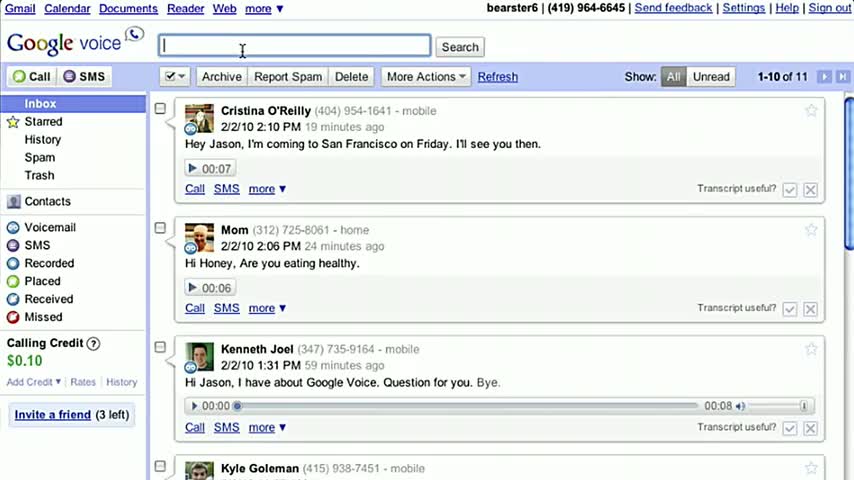
Task: Expand 'more' options under Kenneth Joel's message
Action: coord(267,428)
